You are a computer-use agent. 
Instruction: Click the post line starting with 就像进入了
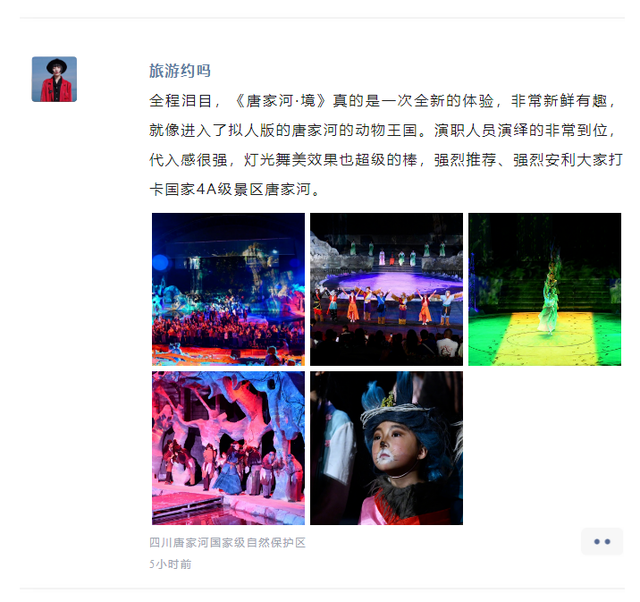point(383,130)
